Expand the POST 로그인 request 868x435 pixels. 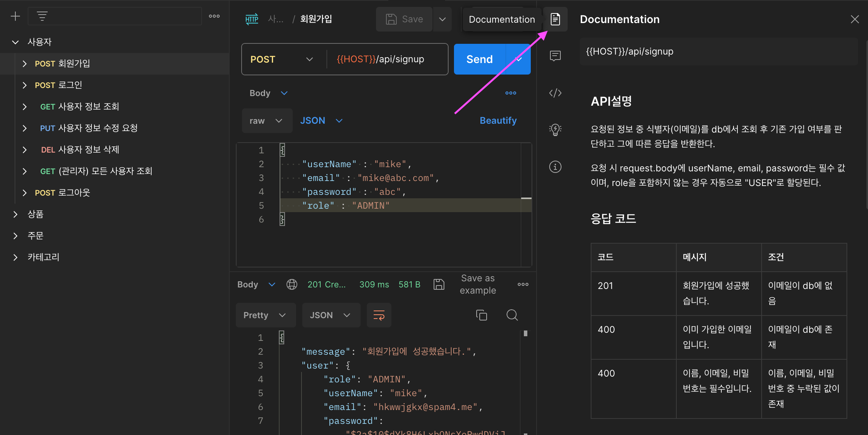coord(25,85)
